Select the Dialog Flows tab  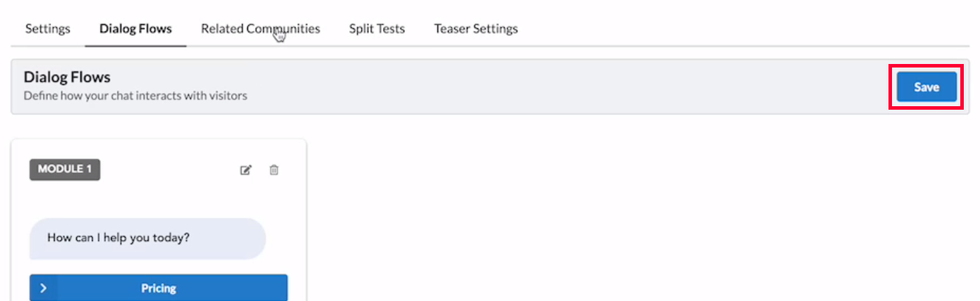136,29
